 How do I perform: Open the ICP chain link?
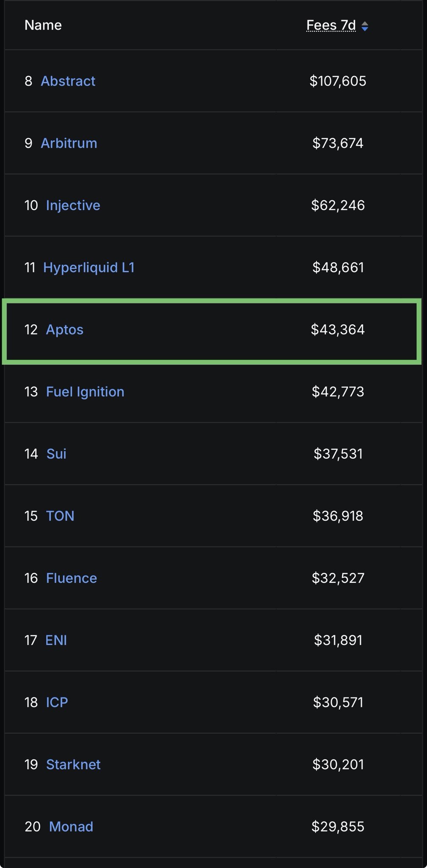click(57, 702)
